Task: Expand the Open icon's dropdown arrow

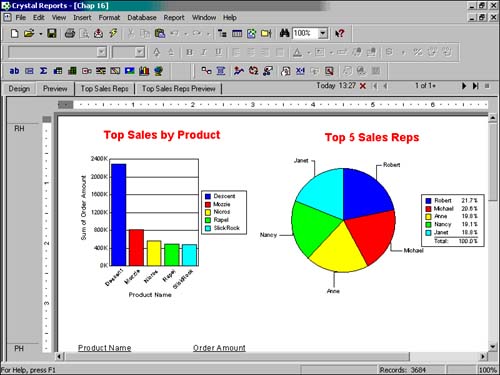Action: tap(40, 34)
